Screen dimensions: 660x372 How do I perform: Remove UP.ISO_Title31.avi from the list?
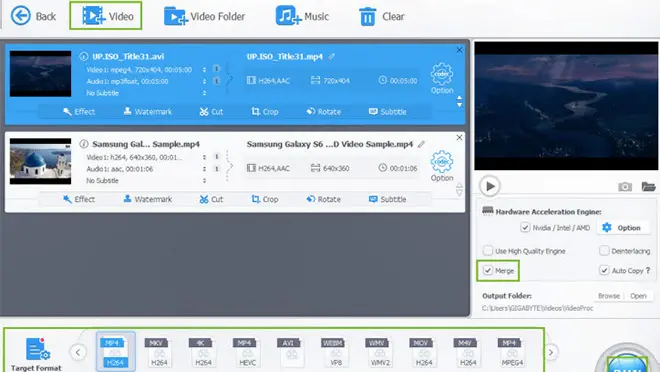pyautogui.click(x=459, y=50)
